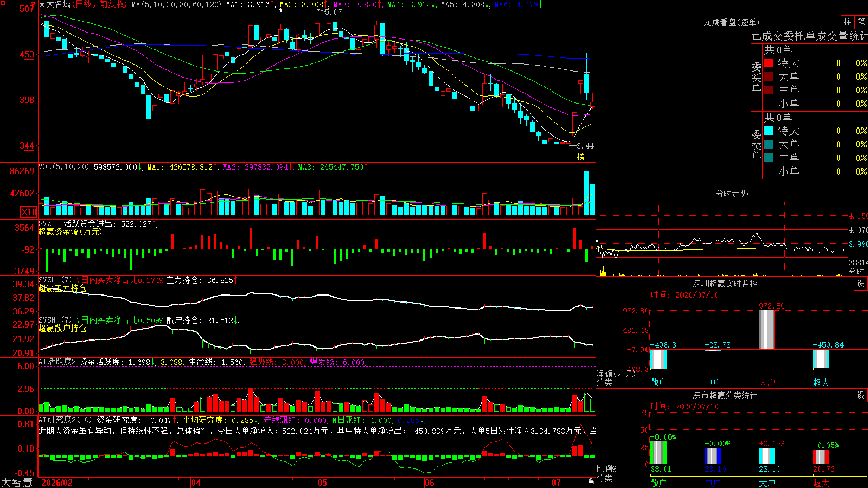Click the 小单 row under 委买单
This screenshot has height=488, width=868.
point(815,104)
